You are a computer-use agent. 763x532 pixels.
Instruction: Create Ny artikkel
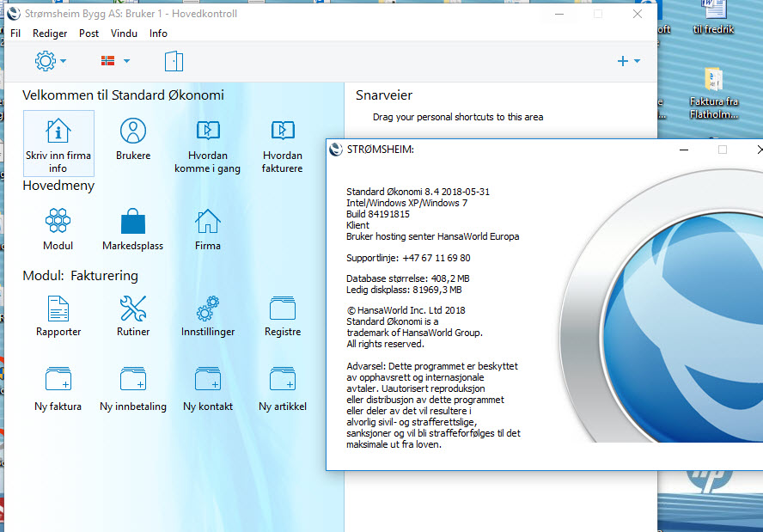point(283,379)
